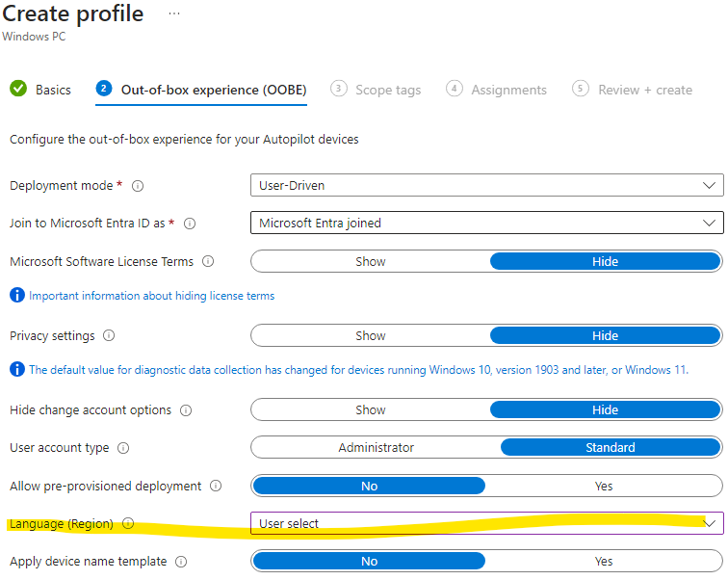Click the 'Create profile' heading
Image resolution: width=728 pixels, height=580 pixels.
pos(73,13)
